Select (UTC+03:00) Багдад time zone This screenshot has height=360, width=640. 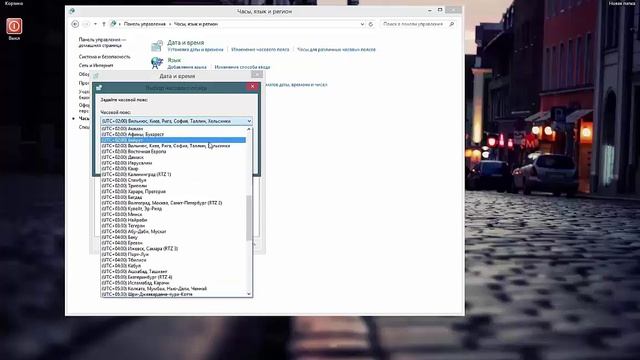(x=173, y=197)
